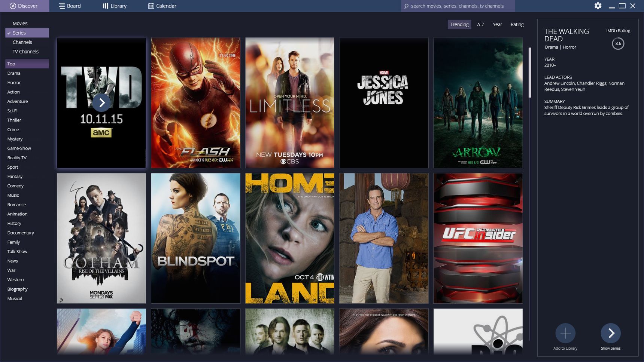Filter by the Western genre
644x362 pixels.
(x=15, y=279)
